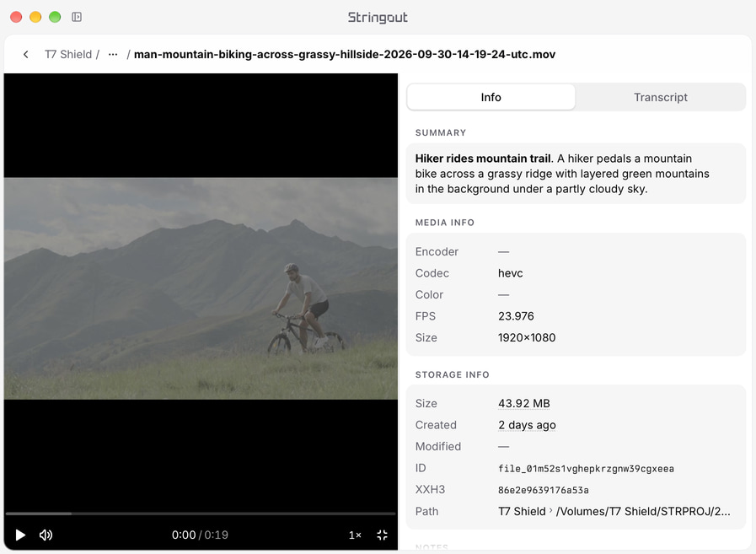The width and height of the screenshot is (756, 554).
Task: Click the file name in breadcrumb
Action: (344, 55)
